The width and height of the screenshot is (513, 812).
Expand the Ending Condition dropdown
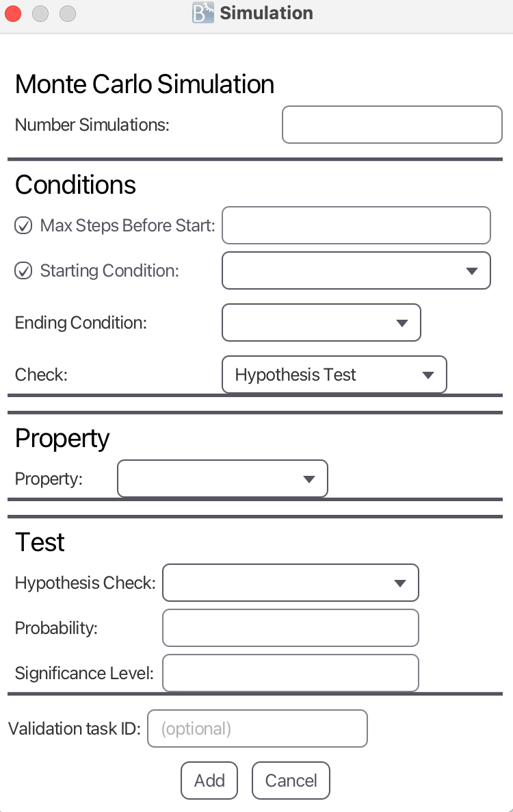pyautogui.click(x=321, y=322)
